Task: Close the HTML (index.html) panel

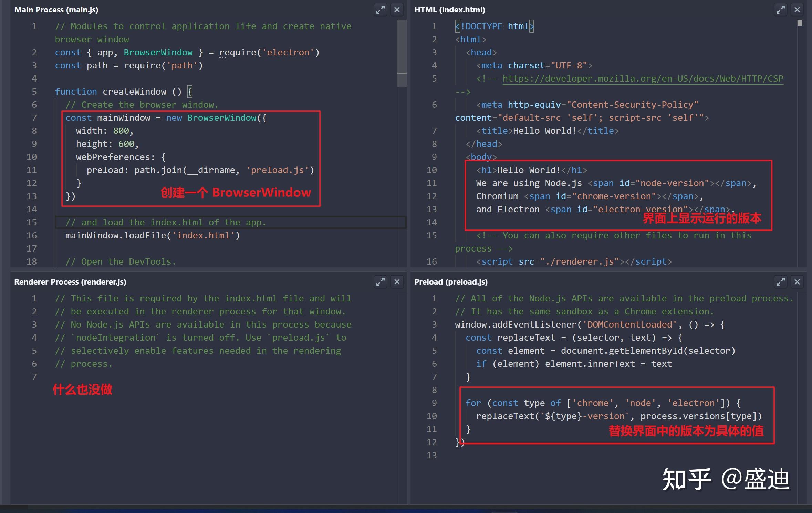Action: pos(797,10)
